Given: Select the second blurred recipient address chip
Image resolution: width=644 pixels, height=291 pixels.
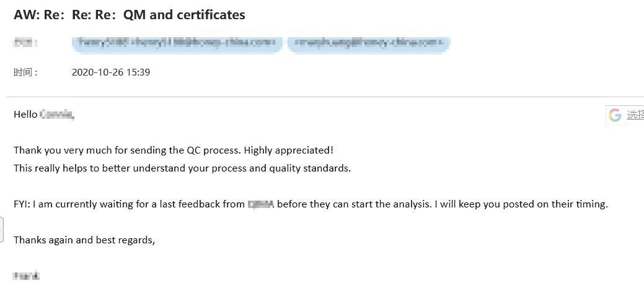Looking at the screenshot, I should [x=369, y=43].
